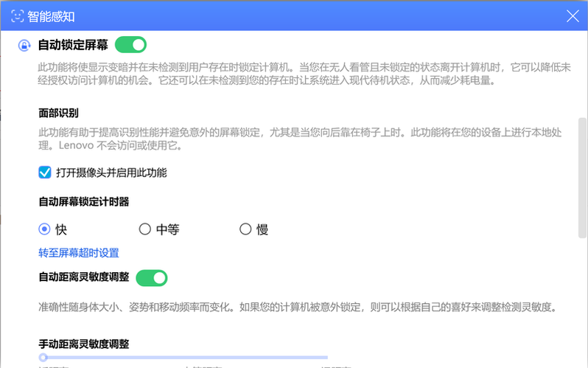Click the 面部识别 section heading

click(59, 114)
